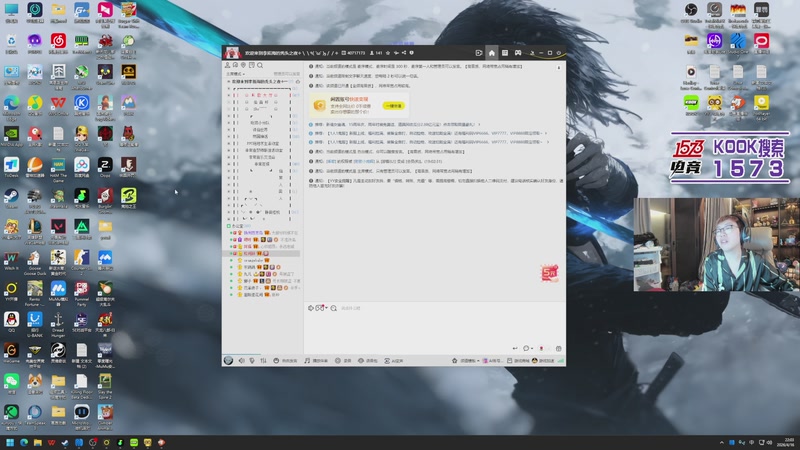Expand the second 推荐 message chevron
The width and height of the screenshot is (800, 450).
click(x=545, y=133)
